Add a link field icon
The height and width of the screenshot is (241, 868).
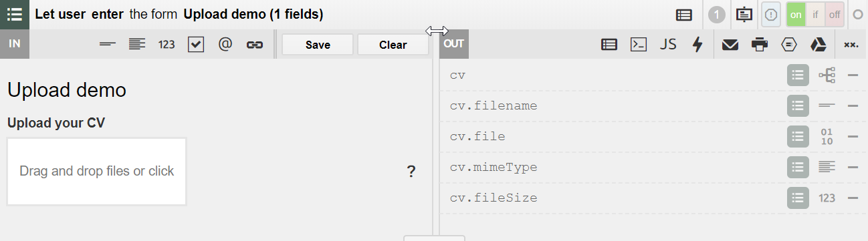[254, 45]
